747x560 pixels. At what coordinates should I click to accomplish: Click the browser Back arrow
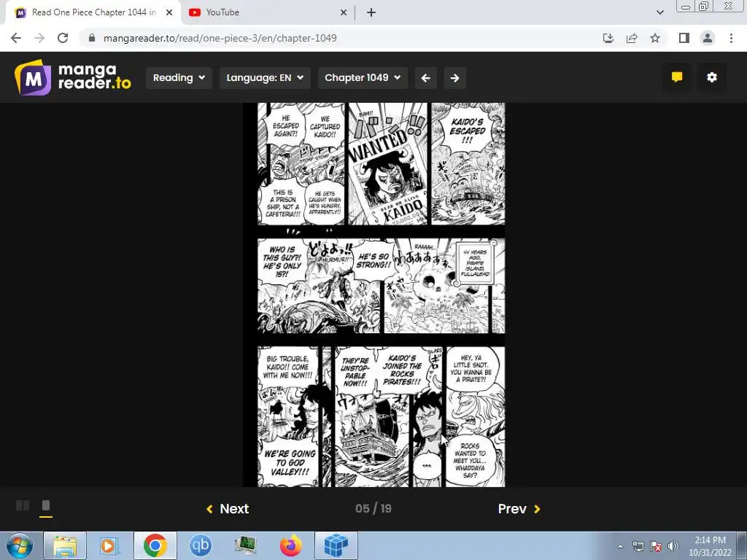click(x=16, y=38)
